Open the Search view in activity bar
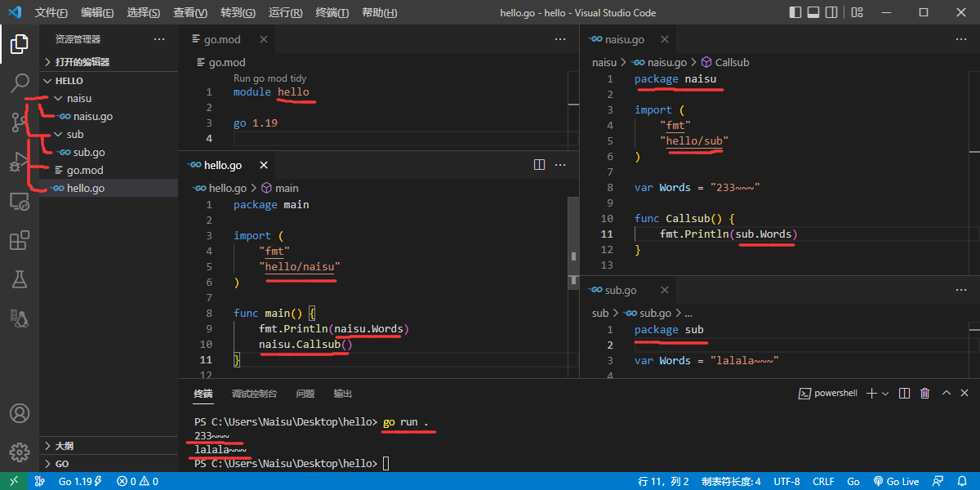Screen dimensions: 980x490 20,82
